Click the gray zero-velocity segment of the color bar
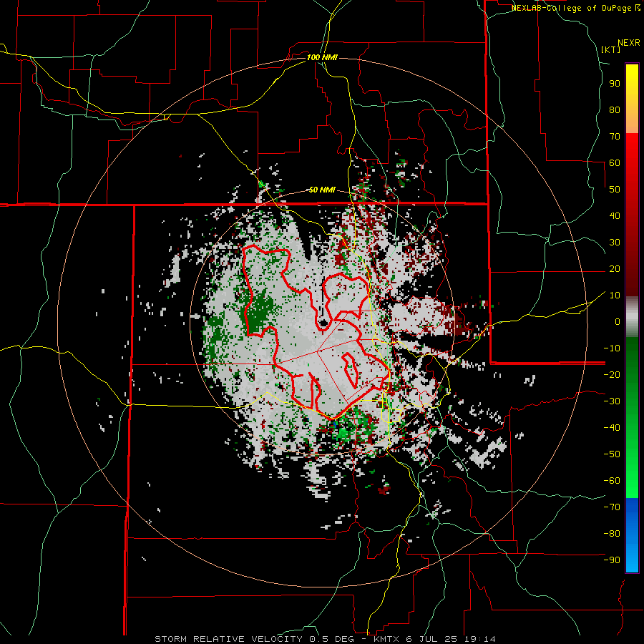 (x=632, y=317)
